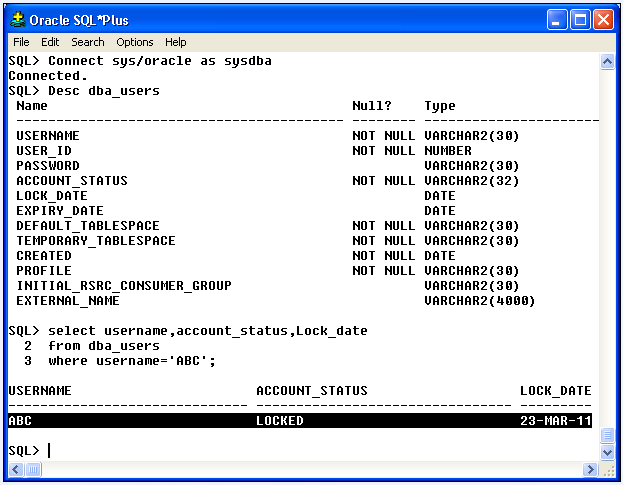
Task: Click the DEFAULT_TABLESPACE column name
Action: tap(88, 226)
